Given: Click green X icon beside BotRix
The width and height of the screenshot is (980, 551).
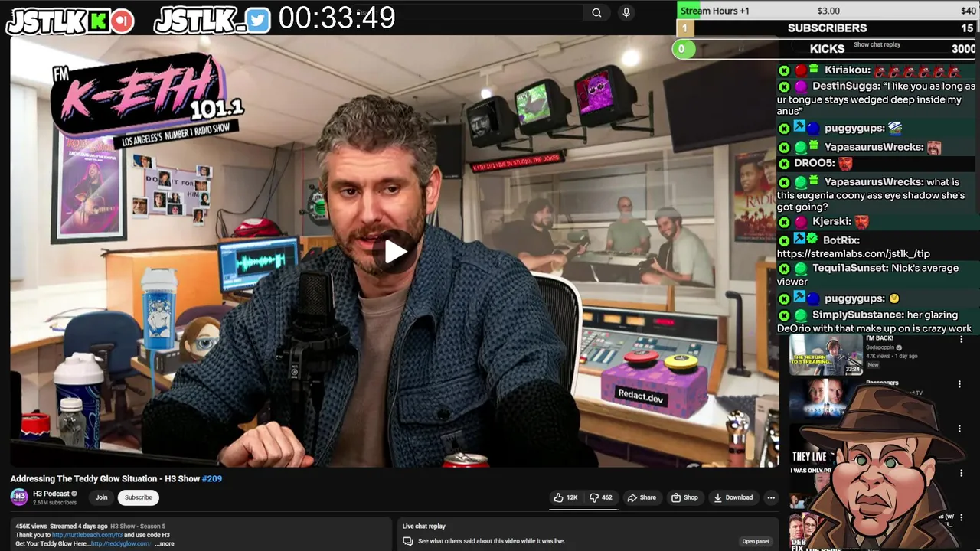Looking at the screenshot, I should (784, 241).
